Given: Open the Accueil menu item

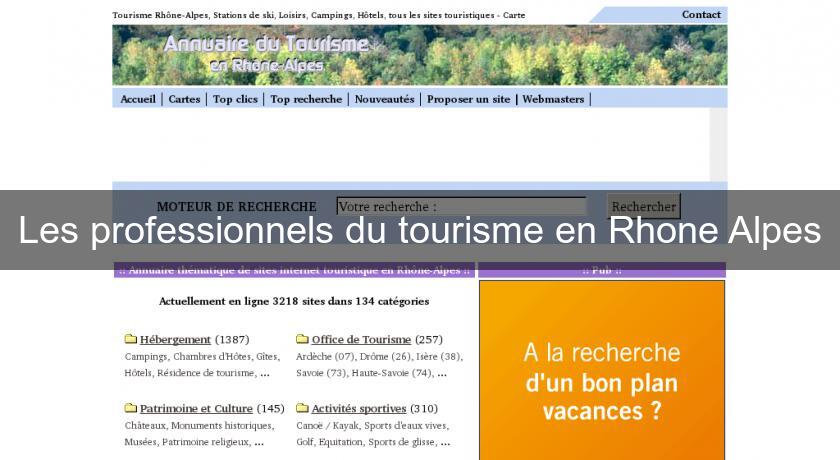Looking at the screenshot, I should point(138,99).
